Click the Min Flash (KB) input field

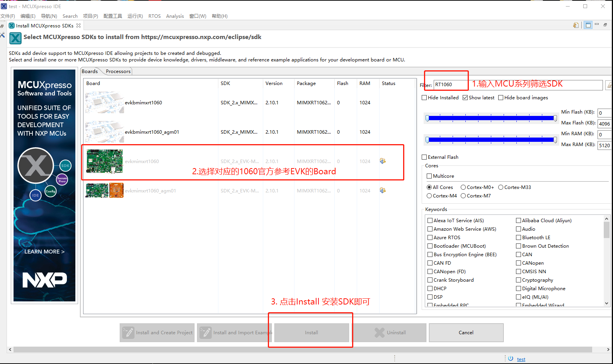(605, 113)
